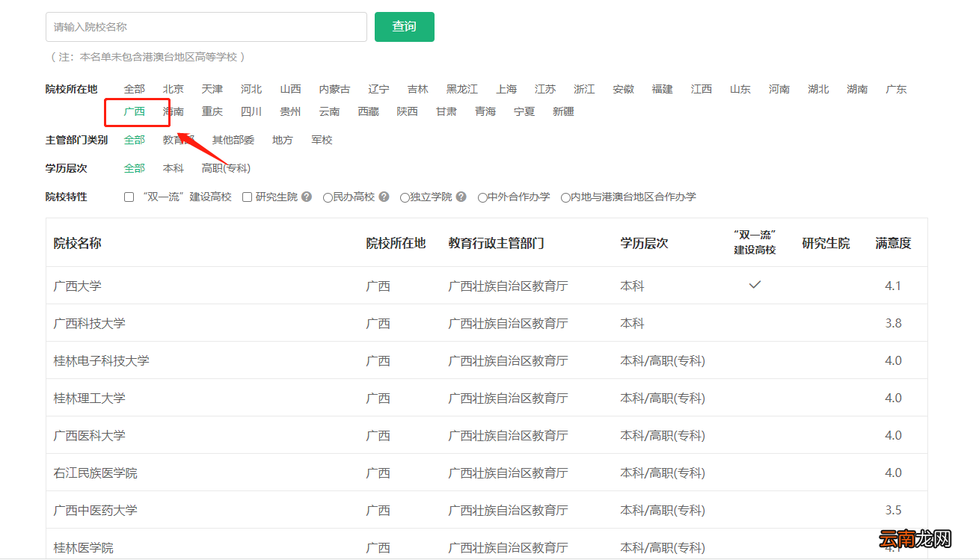Choose 天津 in the location filter

[212, 89]
